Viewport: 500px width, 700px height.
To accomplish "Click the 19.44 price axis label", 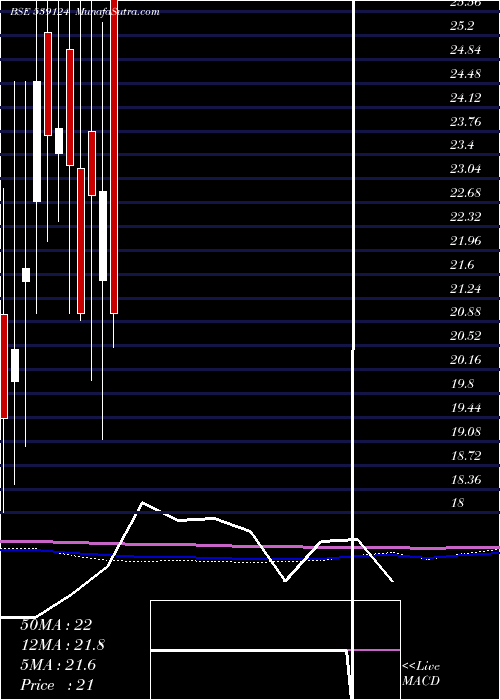I will click(x=466, y=408).
